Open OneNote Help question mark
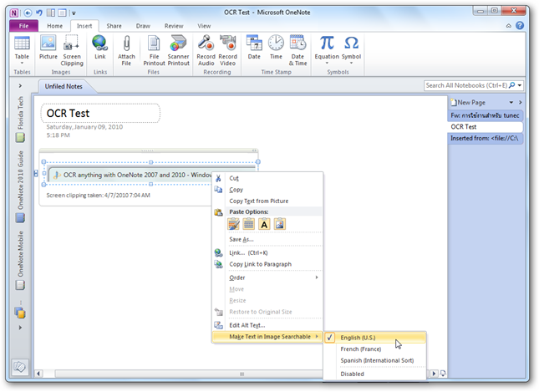Screen dimensions: 539x392 520,25
